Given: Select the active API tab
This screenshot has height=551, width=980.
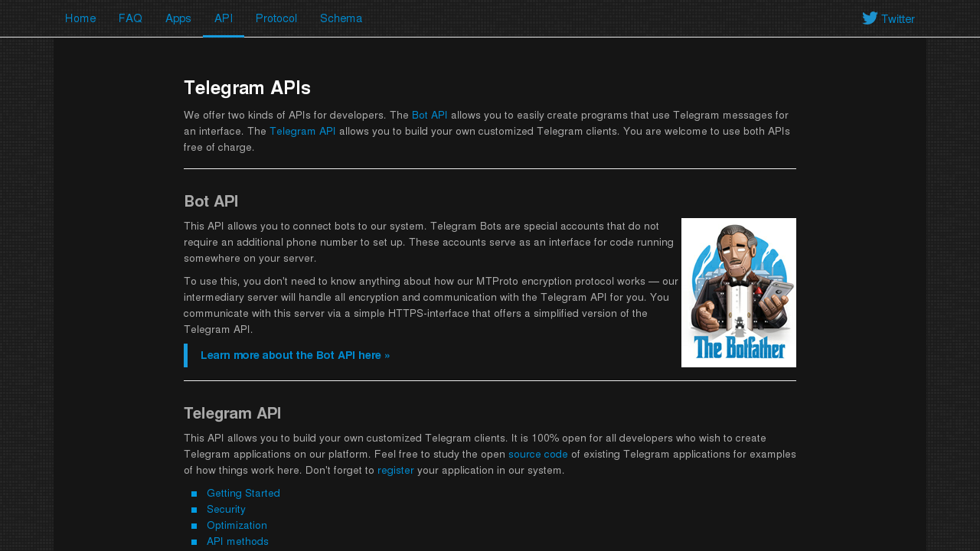Looking at the screenshot, I should [224, 18].
